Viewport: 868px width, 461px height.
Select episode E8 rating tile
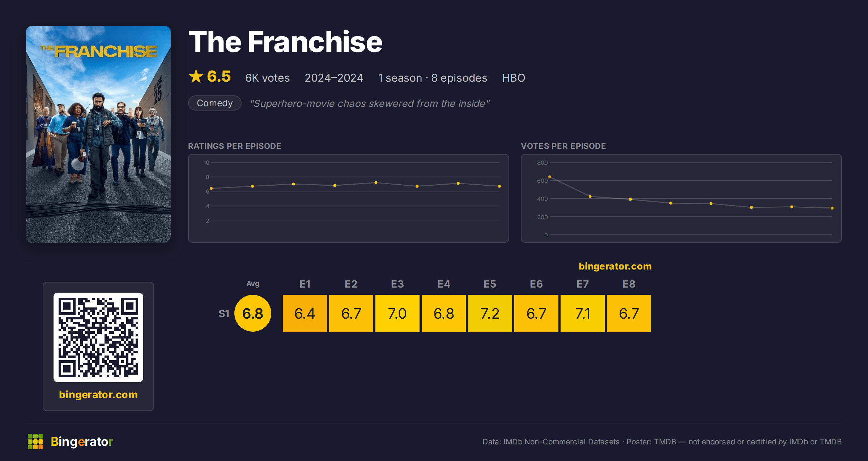click(629, 313)
